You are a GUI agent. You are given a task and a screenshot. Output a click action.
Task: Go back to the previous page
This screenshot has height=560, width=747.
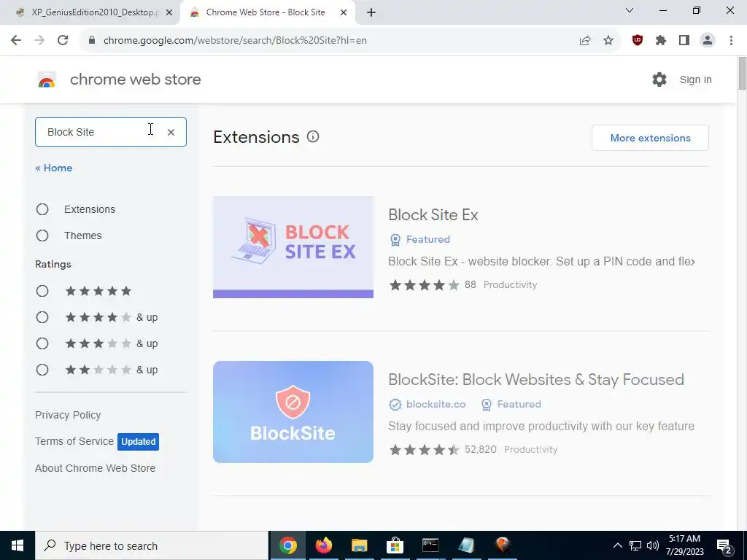tap(16, 41)
